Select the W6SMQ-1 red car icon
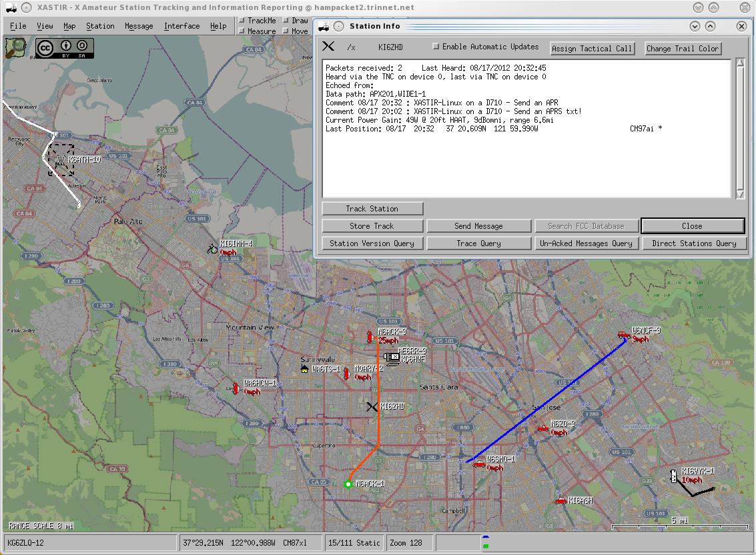This screenshot has height=555, width=756. [479, 464]
